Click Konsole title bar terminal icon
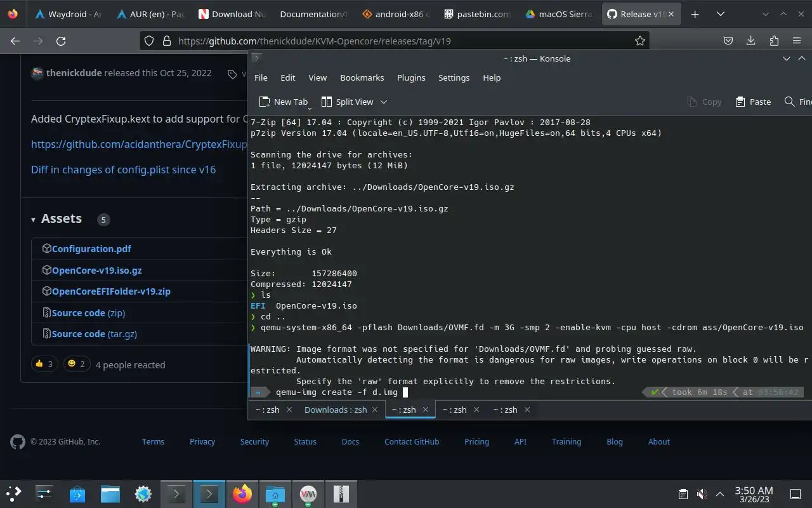Viewport: 812px width, 508px height. coord(256,58)
